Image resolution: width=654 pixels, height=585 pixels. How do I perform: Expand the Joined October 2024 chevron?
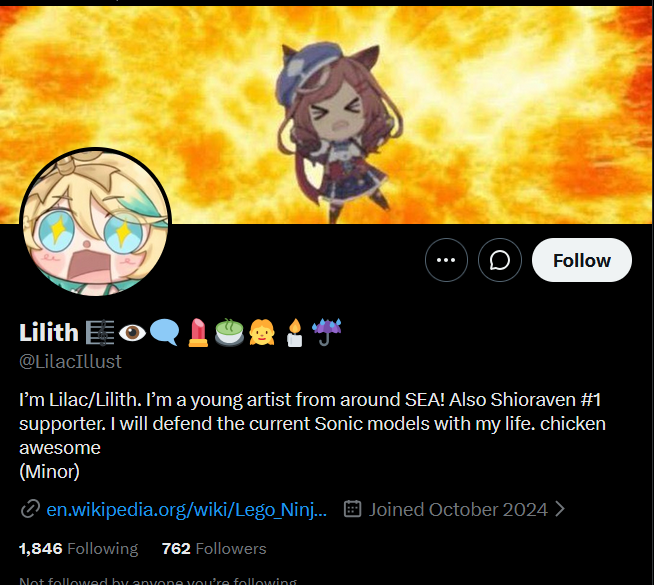[x=560, y=509]
